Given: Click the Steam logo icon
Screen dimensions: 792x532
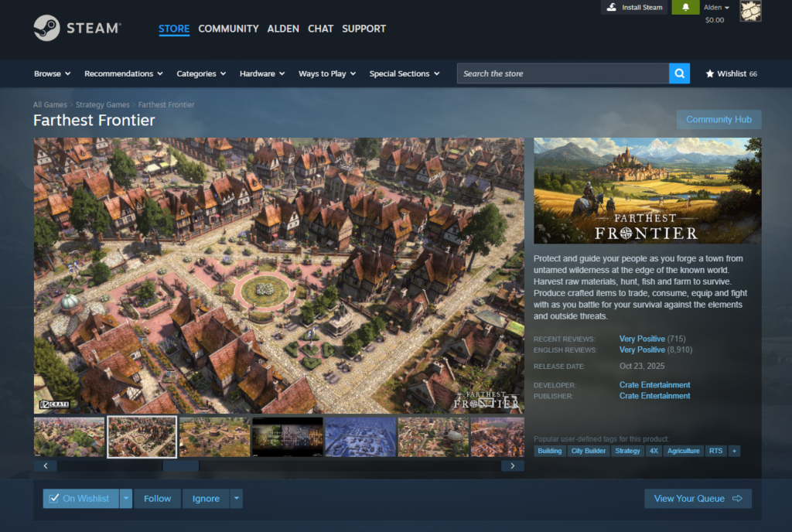Looking at the screenshot, I should click(x=46, y=29).
